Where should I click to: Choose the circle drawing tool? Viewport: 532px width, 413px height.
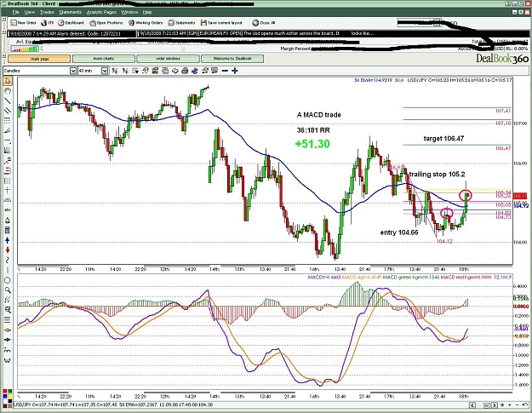tap(8, 280)
